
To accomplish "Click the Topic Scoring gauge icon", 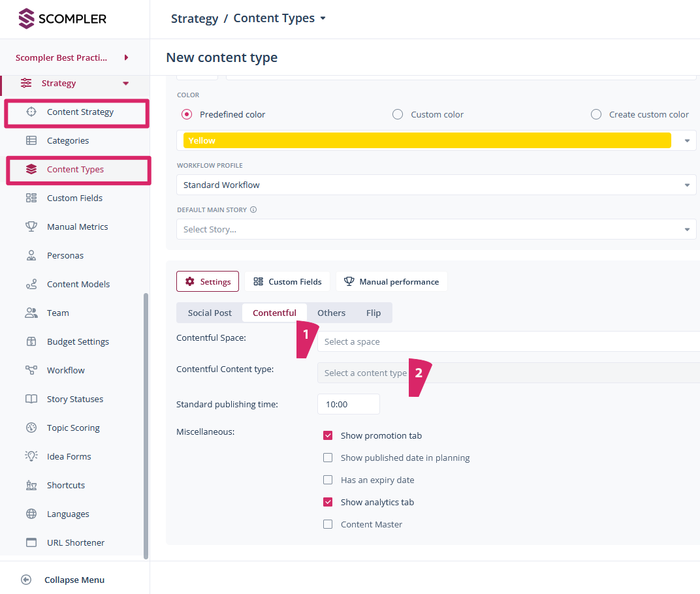I will [x=31, y=428].
